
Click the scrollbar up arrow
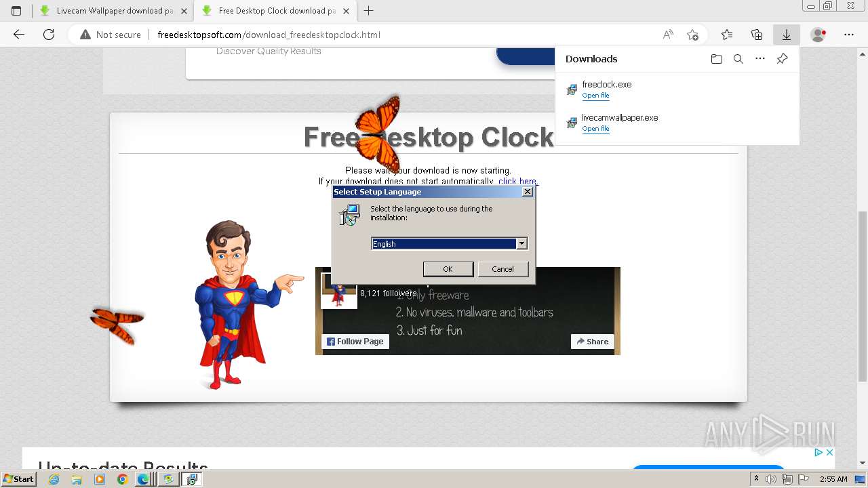pyautogui.click(x=862, y=54)
